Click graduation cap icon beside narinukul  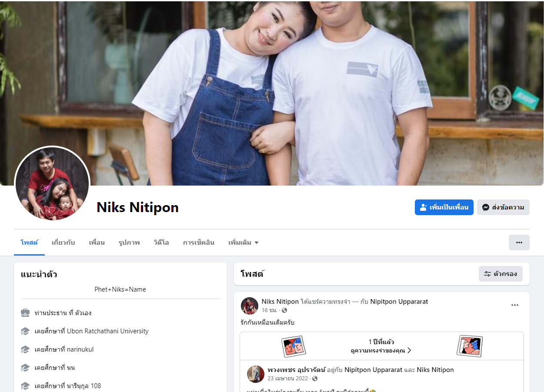[x=25, y=349]
